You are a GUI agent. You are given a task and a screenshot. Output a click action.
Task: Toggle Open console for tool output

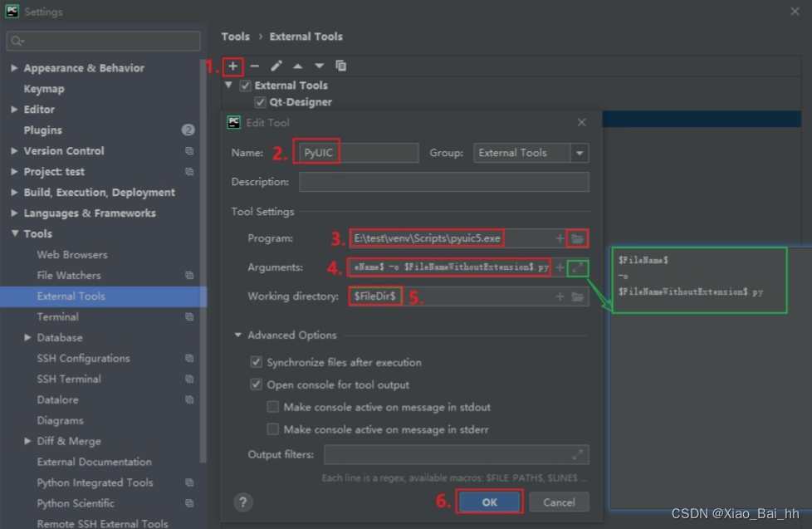pyautogui.click(x=257, y=384)
